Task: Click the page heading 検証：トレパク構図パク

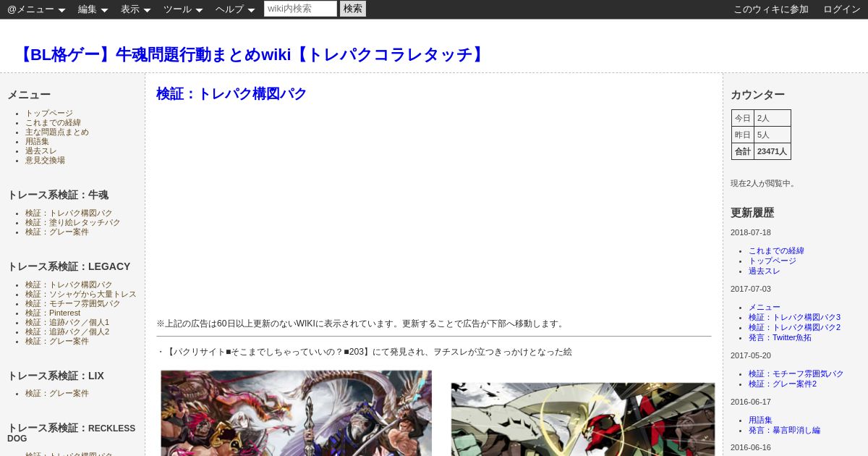Action: click(231, 93)
